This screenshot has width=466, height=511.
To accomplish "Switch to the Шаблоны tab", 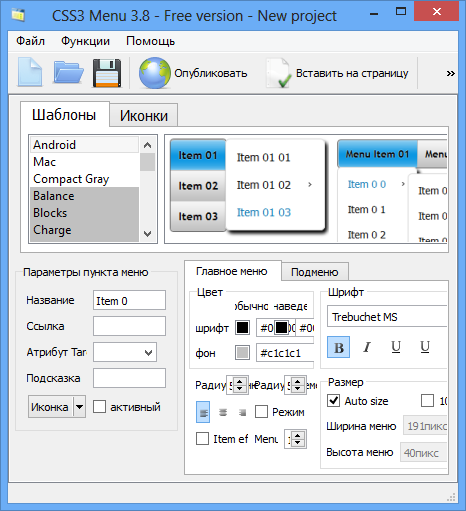I will 64,115.
